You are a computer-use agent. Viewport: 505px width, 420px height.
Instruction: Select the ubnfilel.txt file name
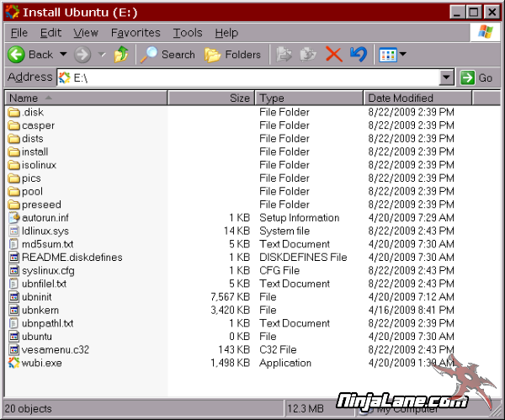[44, 284]
